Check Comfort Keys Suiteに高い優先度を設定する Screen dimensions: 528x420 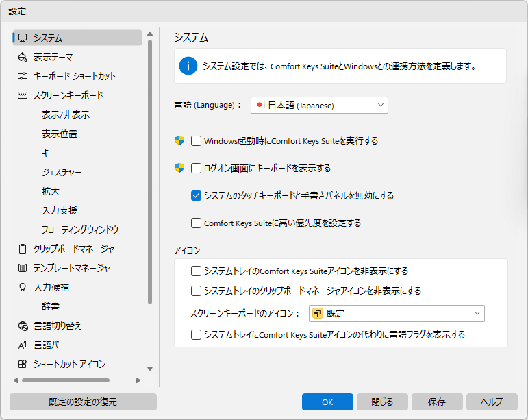click(196, 223)
